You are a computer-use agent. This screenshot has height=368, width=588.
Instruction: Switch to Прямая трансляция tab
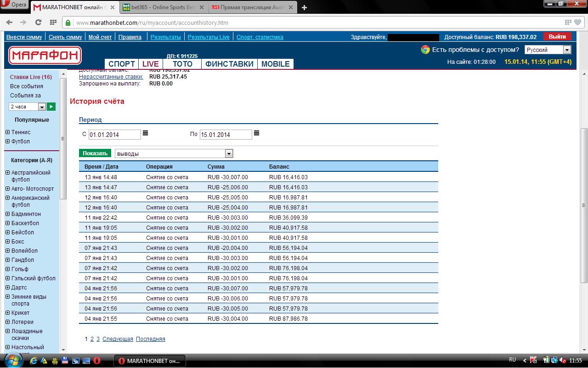point(253,8)
